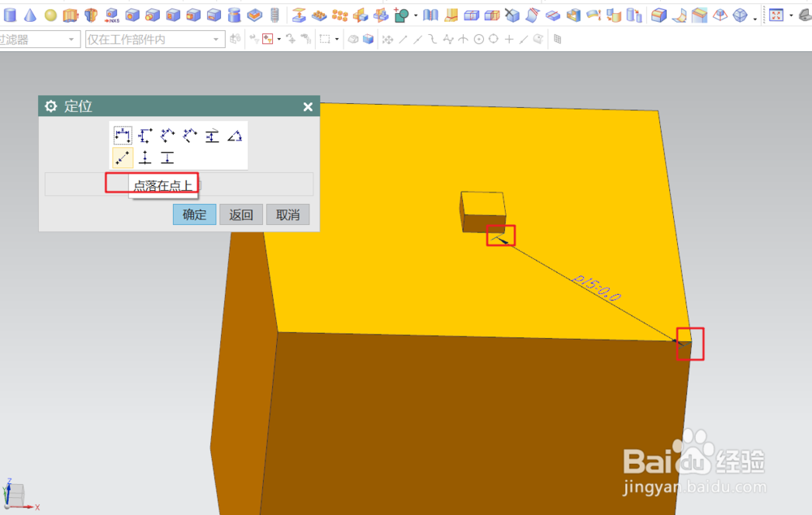
Task: Choose the Pre-NX5 Hole tool
Action: [x=111, y=15]
